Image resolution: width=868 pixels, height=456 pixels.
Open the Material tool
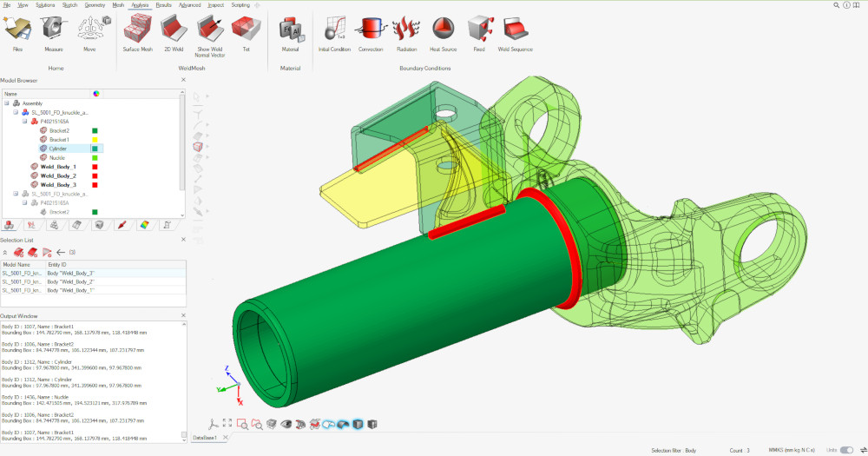[289, 30]
